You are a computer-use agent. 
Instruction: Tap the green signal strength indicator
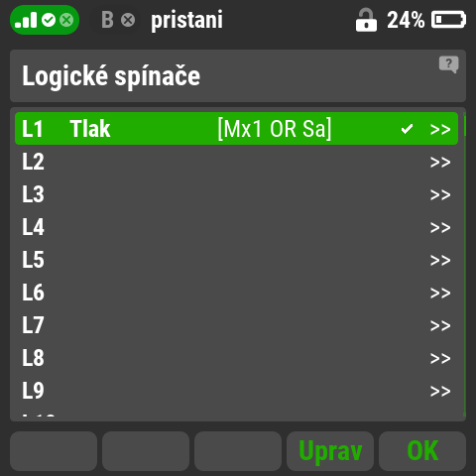coord(26,20)
